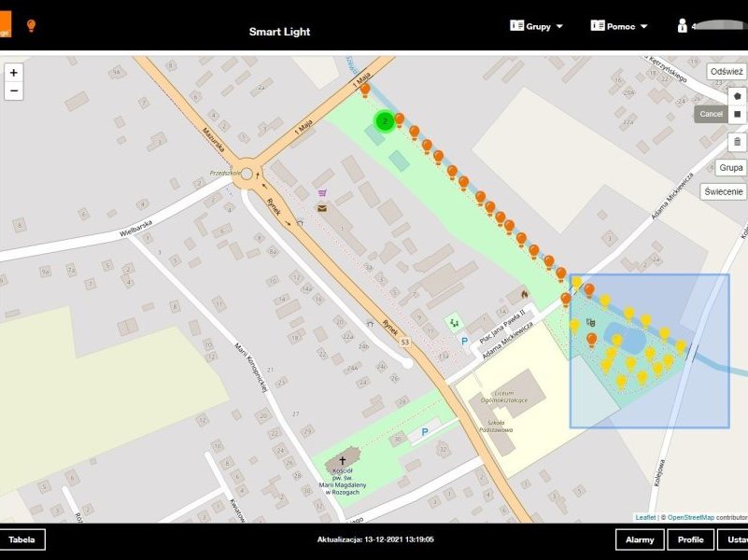Open the Alarmy section
Screen dimensions: 748x560
(x=640, y=539)
